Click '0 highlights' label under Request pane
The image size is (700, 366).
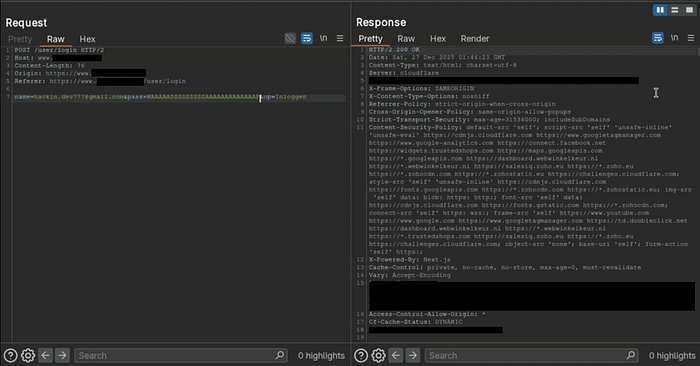[321, 356]
